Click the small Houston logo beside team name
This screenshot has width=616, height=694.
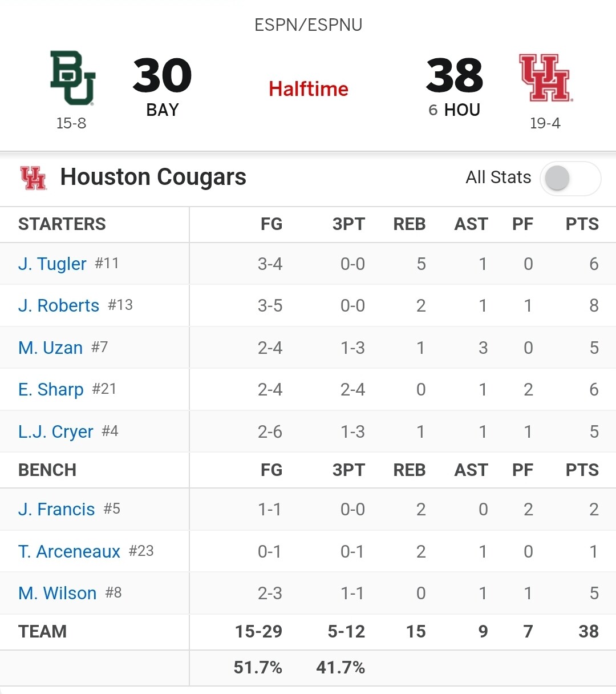(33, 177)
